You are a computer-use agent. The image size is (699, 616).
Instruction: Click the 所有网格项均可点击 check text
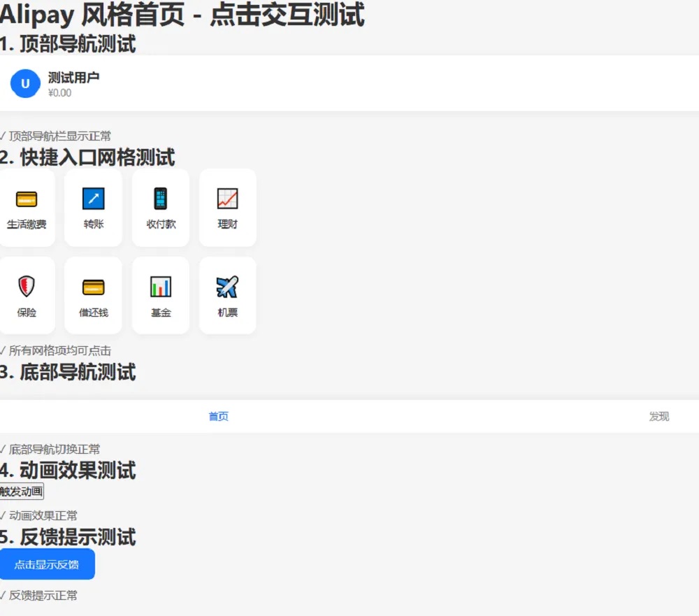59,350
